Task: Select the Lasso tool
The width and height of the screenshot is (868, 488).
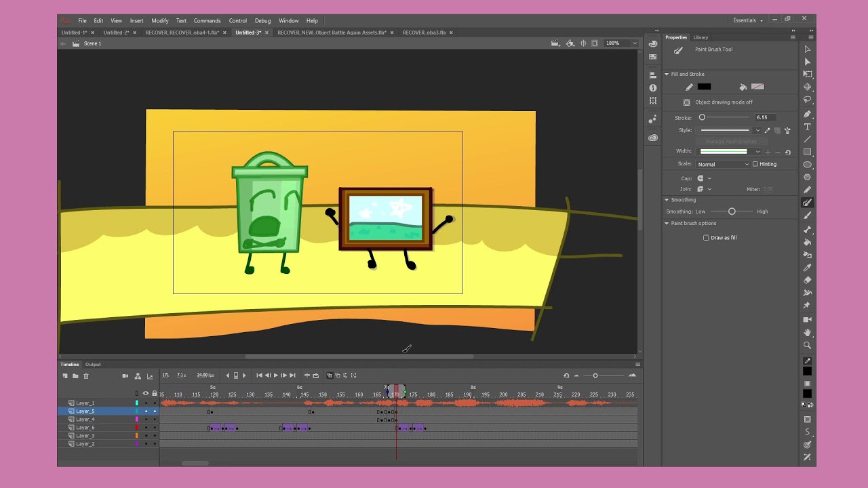Action: point(807,100)
